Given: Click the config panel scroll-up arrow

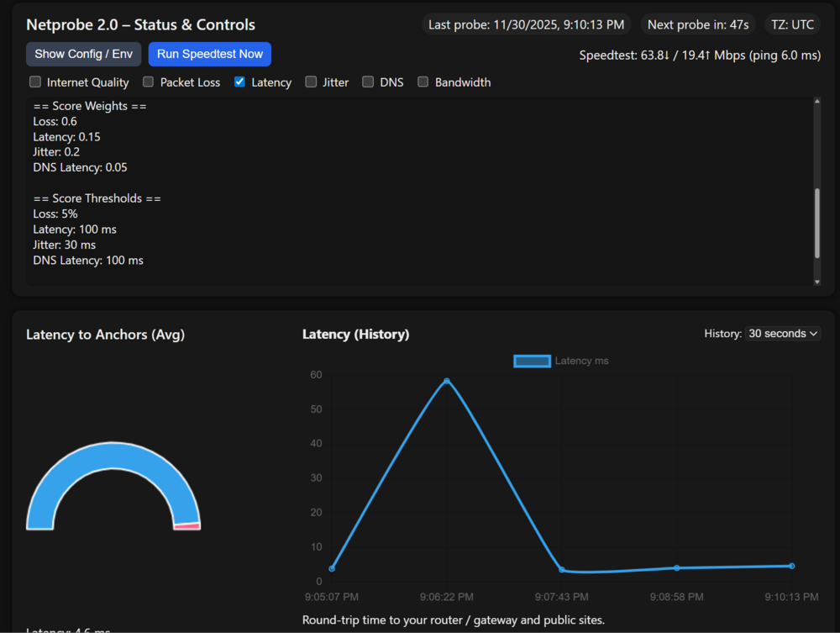Looking at the screenshot, I should [817, 102].
